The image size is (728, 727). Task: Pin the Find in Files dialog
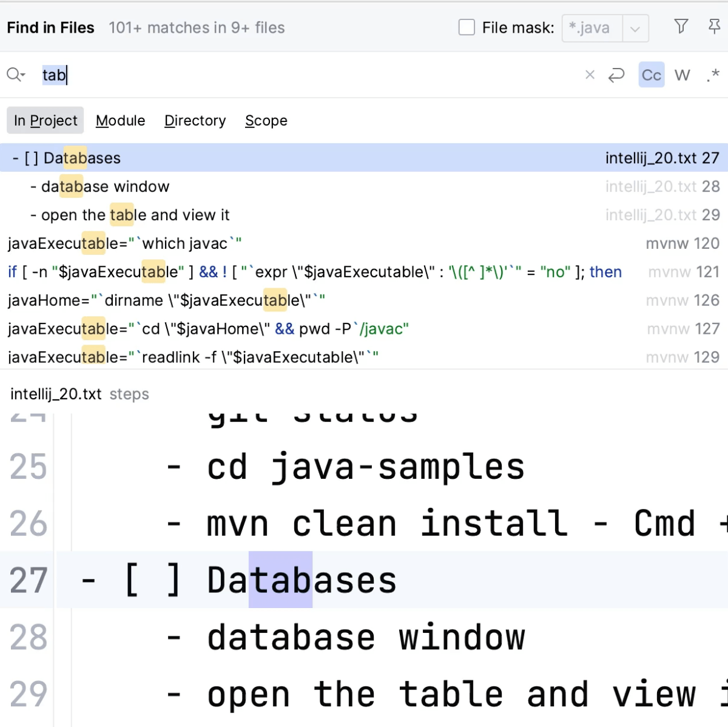714,27
